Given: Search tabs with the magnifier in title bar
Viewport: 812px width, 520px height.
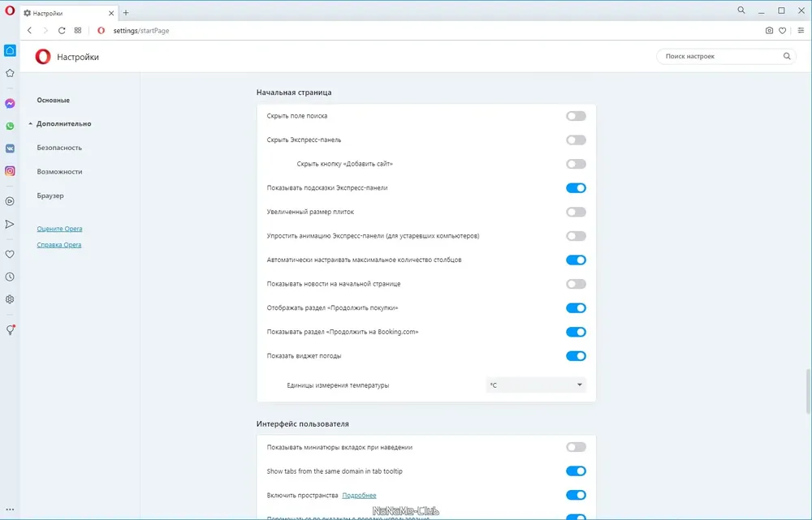Looking at the screenshot, I should pyautogui.click(x=741, y=10).
